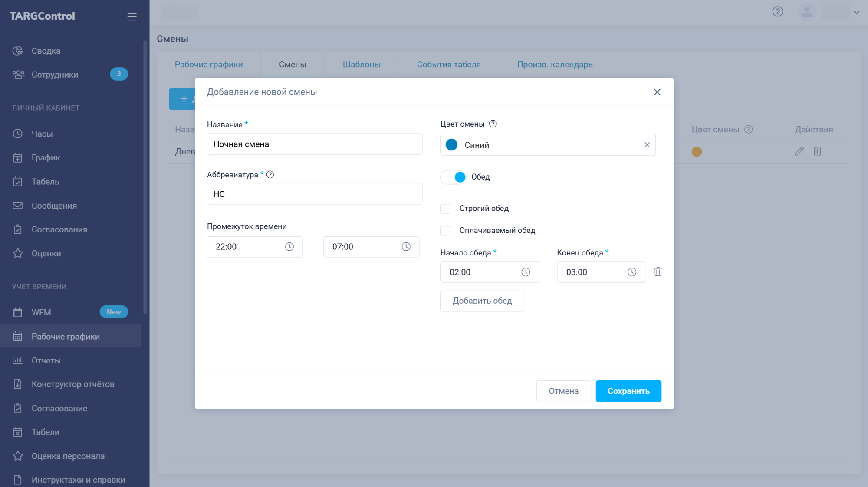The height and width of the screenshot is (487, 868).
Task: Show help tooltip next to Цвет смены in dialog
Action: [x=493, y=124]
